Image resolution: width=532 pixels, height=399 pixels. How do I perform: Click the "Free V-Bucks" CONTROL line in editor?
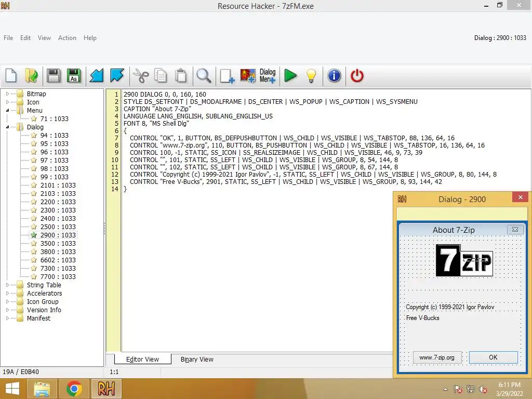[x=286, y=181]
